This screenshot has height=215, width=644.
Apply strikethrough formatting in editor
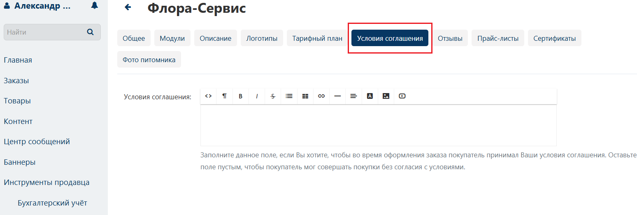coord(273,96)
